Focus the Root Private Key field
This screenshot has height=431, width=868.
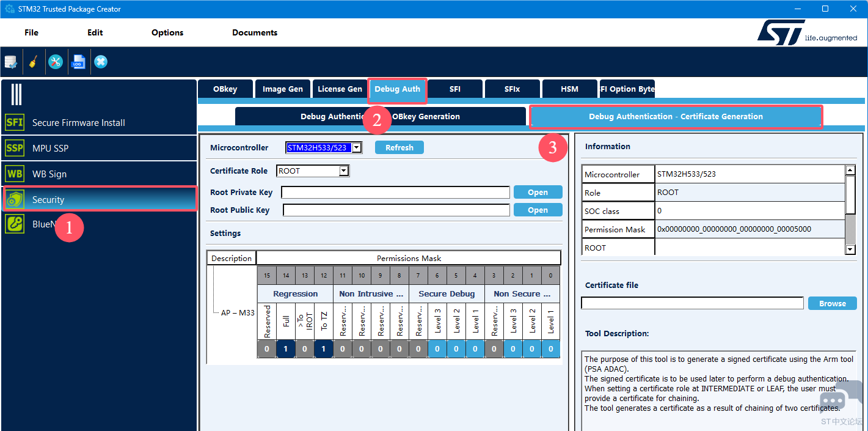pos(395,193)
